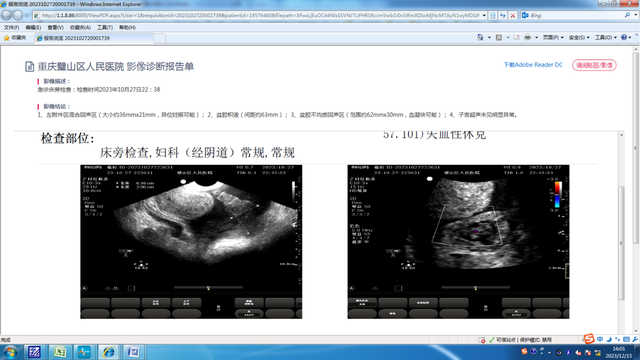The width and height of the screenshot is (640, 360).
Task: Open Excel from the taskbar
Action: [x=60, y=352]
